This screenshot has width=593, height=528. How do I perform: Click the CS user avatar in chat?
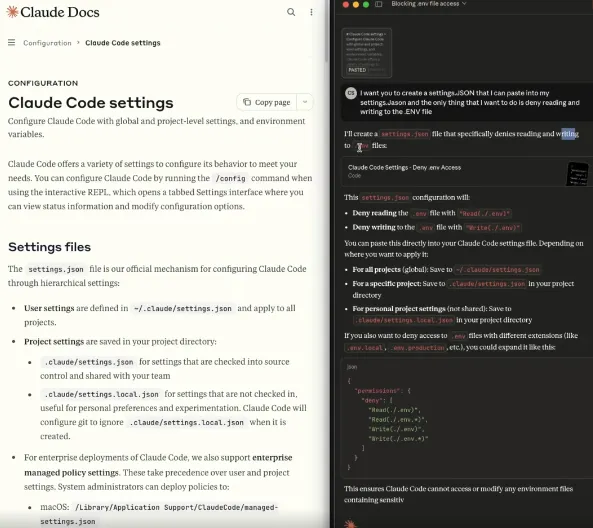[x=351, y=93]
